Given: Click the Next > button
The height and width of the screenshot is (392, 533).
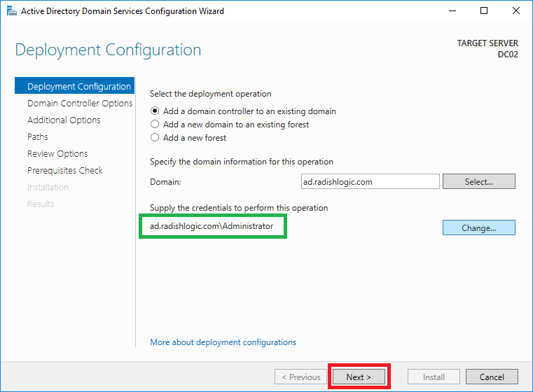Looking at the screenshot, I should tap(359, 377).
